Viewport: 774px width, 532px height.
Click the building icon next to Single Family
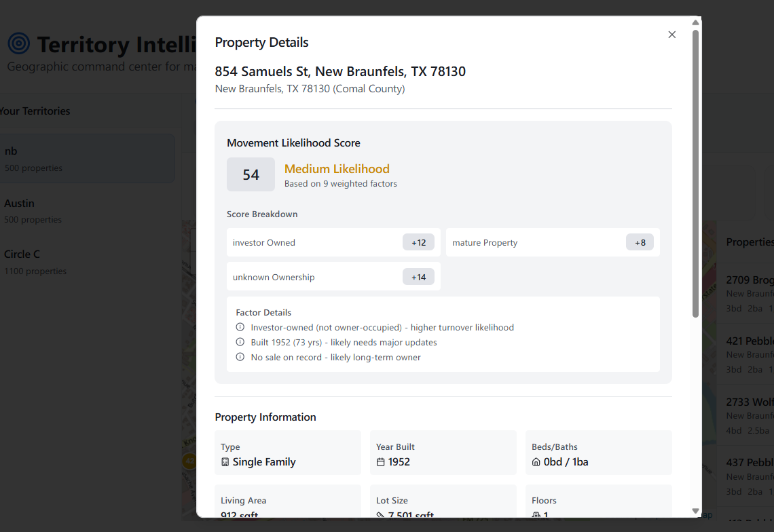tap(225, 462)
